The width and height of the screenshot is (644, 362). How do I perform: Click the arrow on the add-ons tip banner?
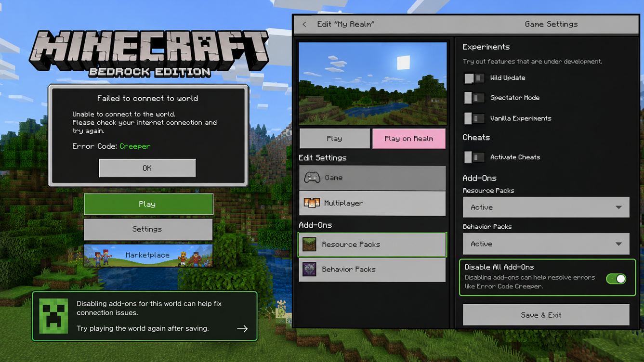(242, 329)
